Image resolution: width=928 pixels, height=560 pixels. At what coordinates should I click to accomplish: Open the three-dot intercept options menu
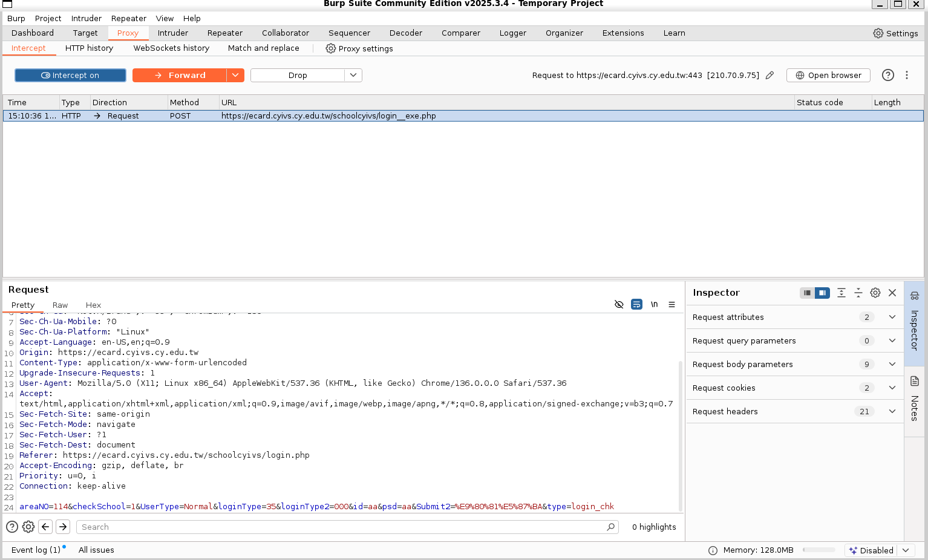tap(907, 75)
